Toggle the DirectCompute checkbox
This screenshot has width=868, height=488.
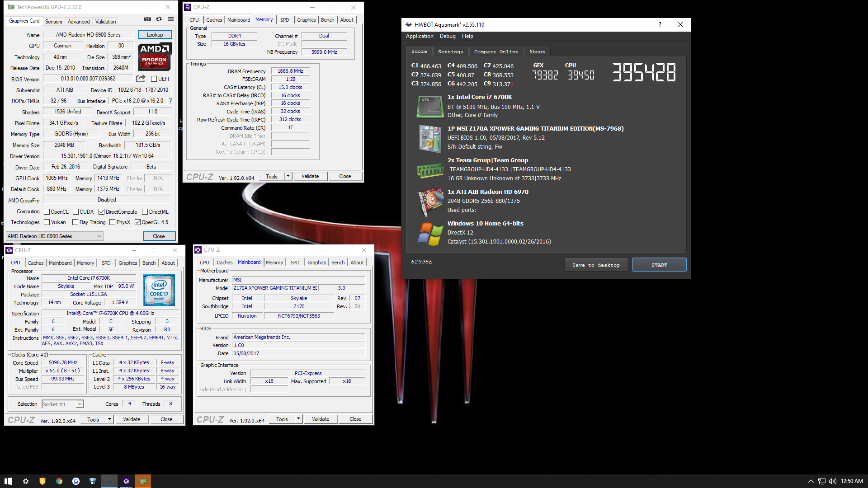pyautogui.click(x=101, y=212)
